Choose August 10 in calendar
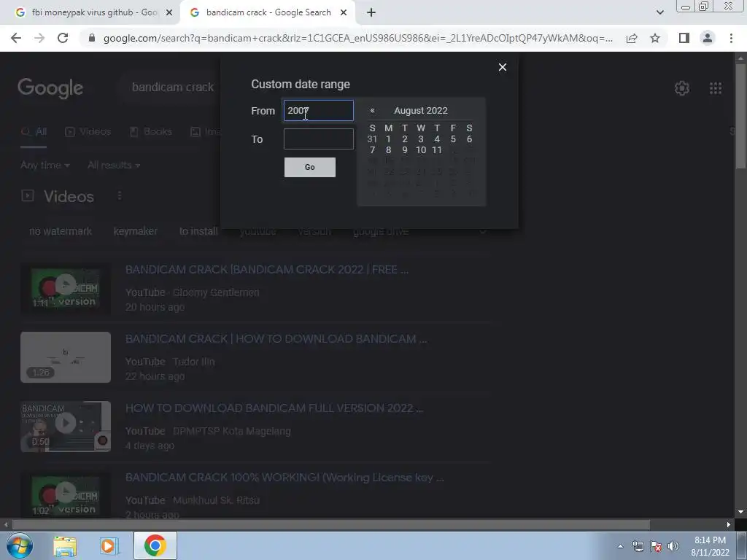 click(x=421, y=150)
